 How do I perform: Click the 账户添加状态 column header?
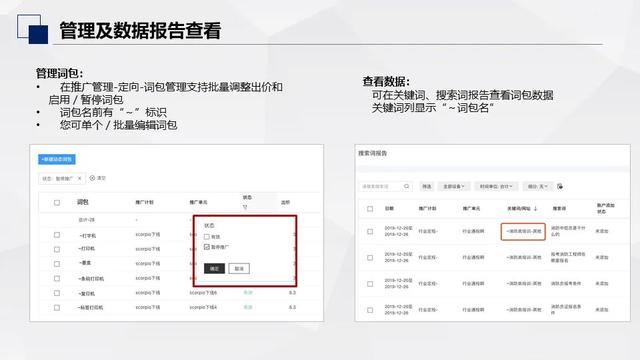[605, 209]
